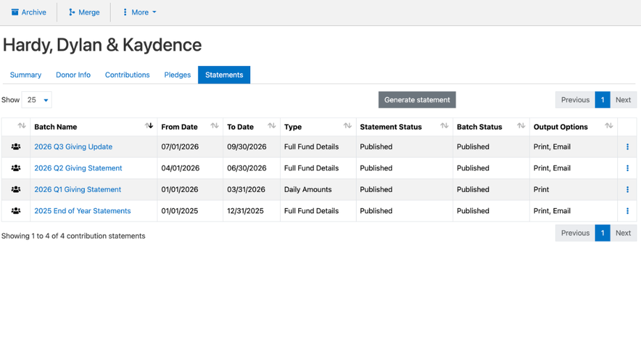Screen dimensions: 641x364
Task: Click the top Next pagination button
Action: point(623,100)
